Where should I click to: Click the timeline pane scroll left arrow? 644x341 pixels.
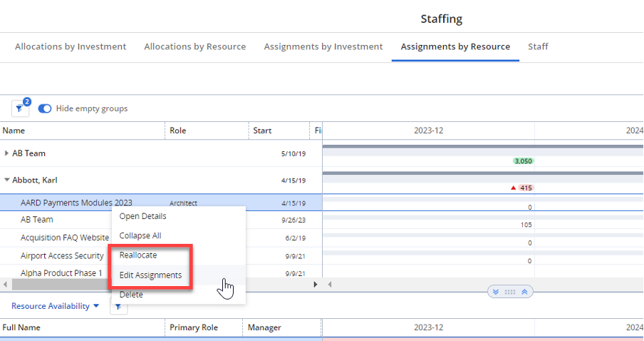tap(329, 284)
